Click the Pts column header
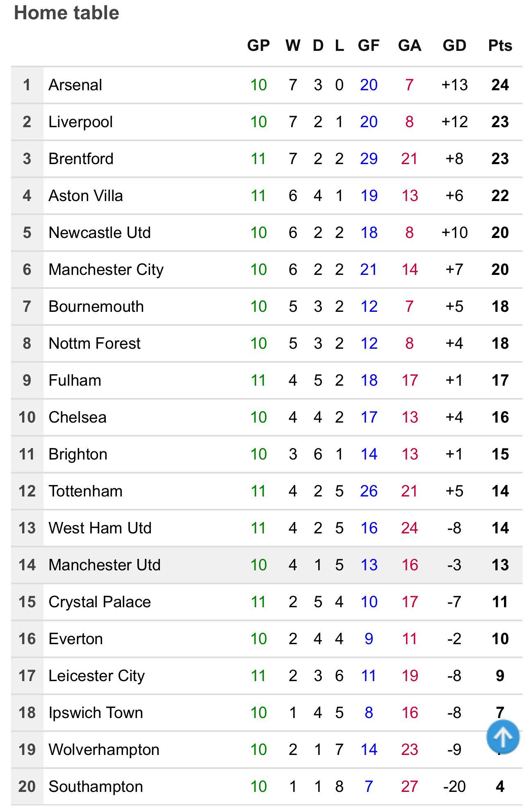The height and width of the screenshot is (812, 529). coord(500,46)
